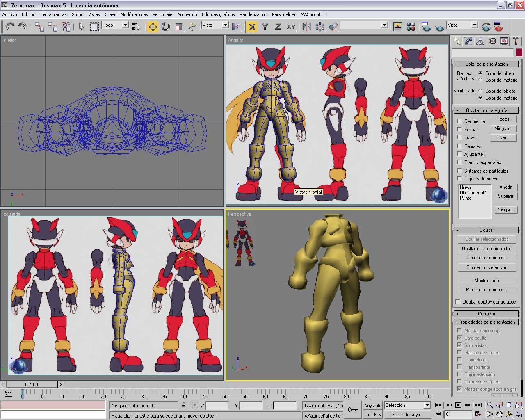Screen dimensions: 525x420
Task: Open the Track View curve editor icon
Action: click(x=397, y=27)
